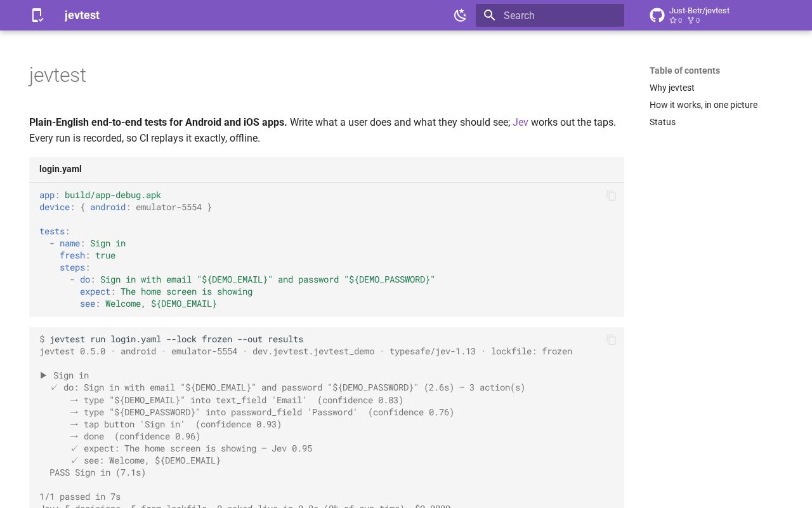
Task: Click the magnifier search icon
Action: 489,15
